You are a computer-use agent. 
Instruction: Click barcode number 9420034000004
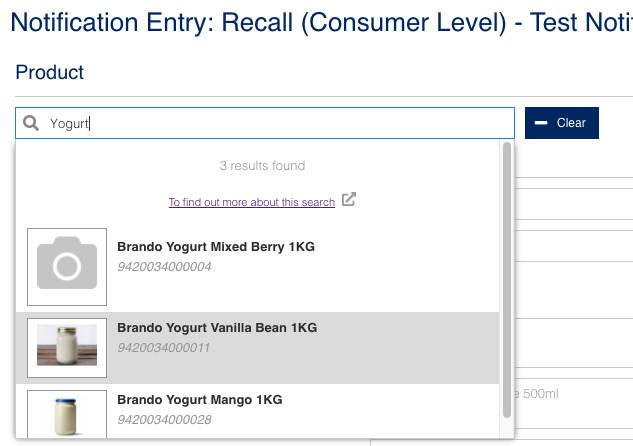(x=164, y=267)
